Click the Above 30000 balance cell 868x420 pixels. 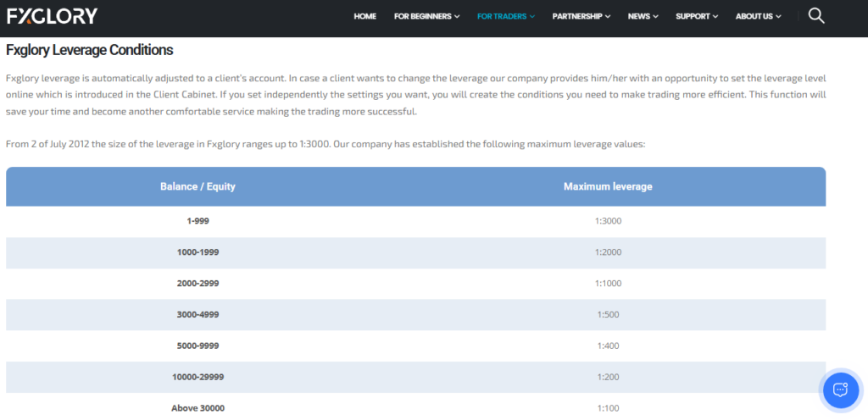pos(198,408)
